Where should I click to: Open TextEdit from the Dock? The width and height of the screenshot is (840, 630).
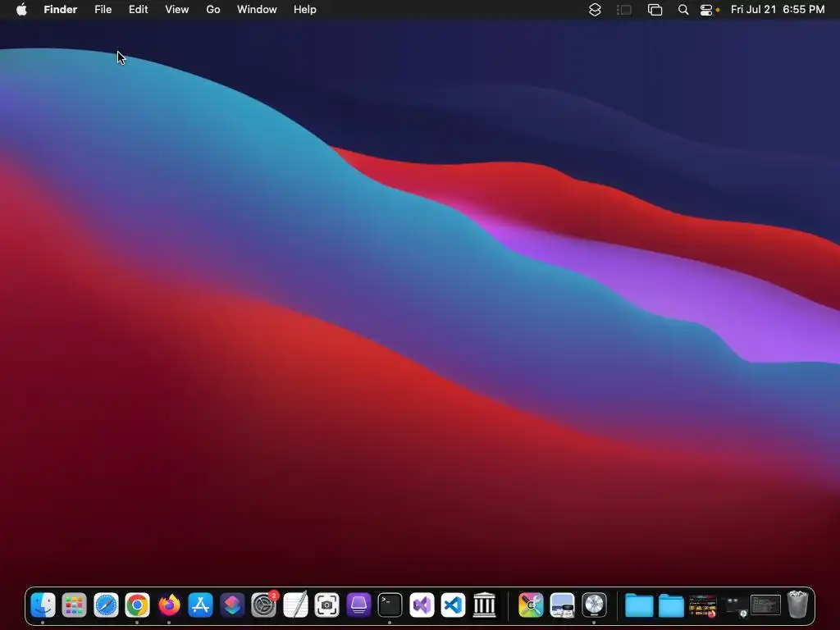[295, 605]
